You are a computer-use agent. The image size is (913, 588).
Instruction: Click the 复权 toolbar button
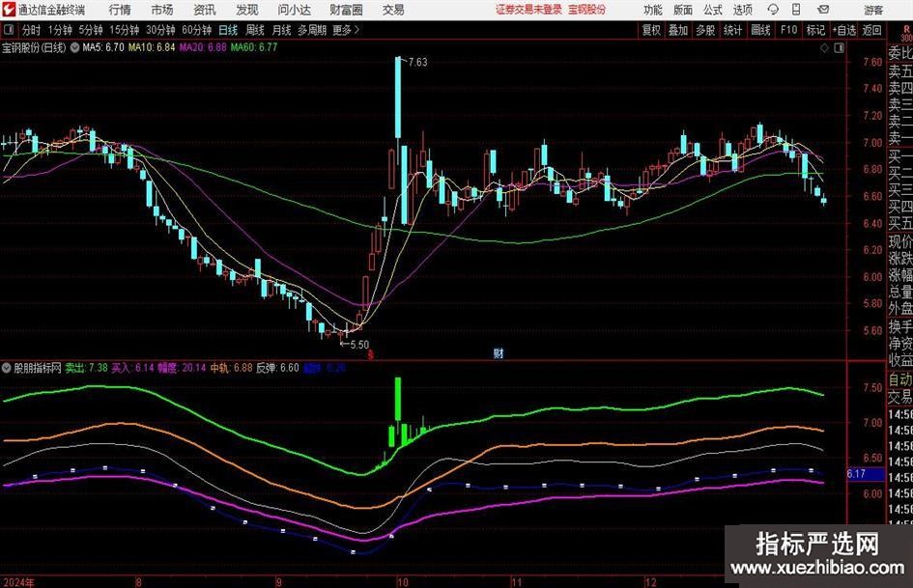[651, 30]
